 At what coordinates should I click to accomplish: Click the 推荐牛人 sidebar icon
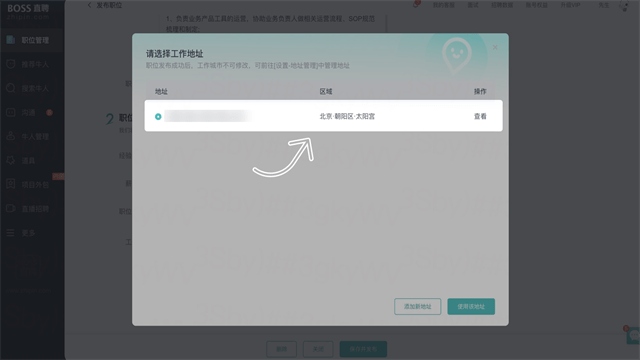11,64
